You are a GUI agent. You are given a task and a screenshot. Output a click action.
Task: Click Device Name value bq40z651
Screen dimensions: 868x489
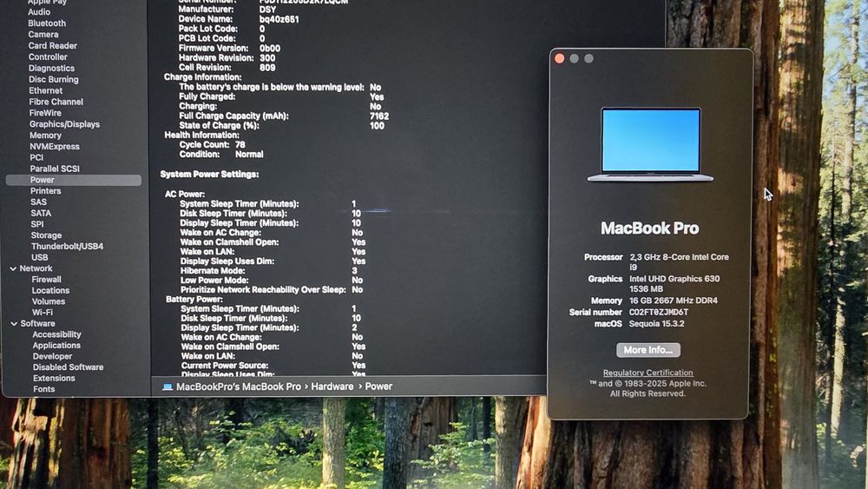click(279, 19)
